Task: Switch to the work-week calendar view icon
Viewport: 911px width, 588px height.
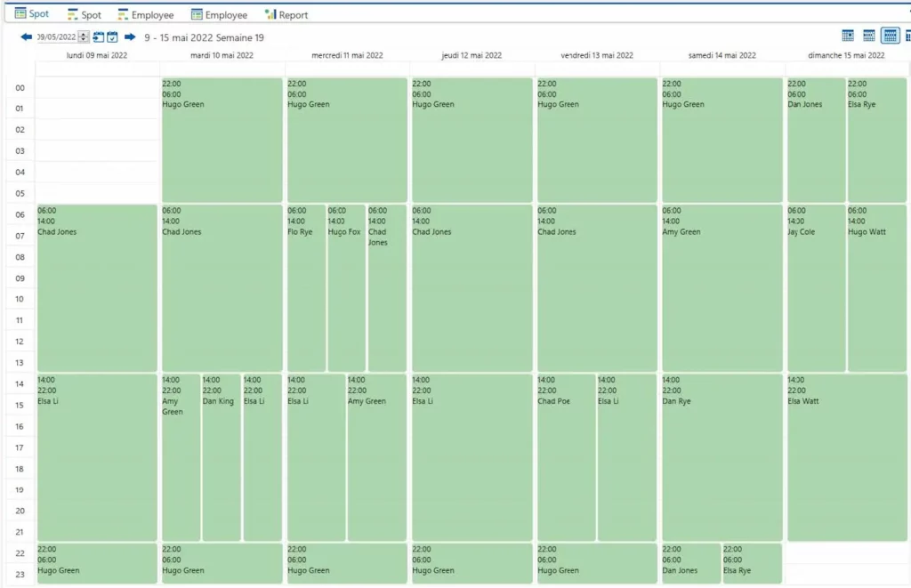Action: [x=869, y=36]
